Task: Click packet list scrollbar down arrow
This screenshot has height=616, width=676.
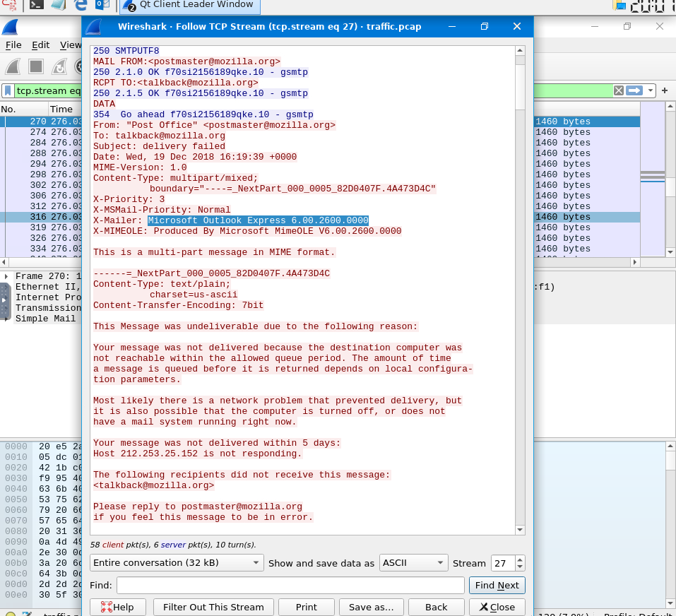Action: click(x=670, y=251)
